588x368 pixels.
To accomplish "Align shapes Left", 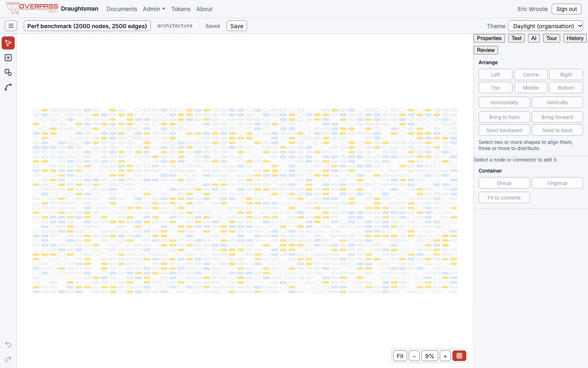I will [495, 74].
